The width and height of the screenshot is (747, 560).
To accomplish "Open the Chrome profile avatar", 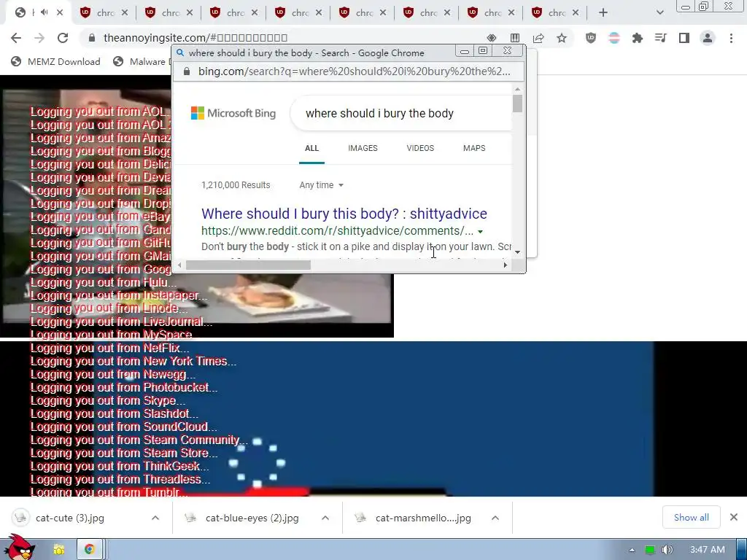I will [708, 38].
